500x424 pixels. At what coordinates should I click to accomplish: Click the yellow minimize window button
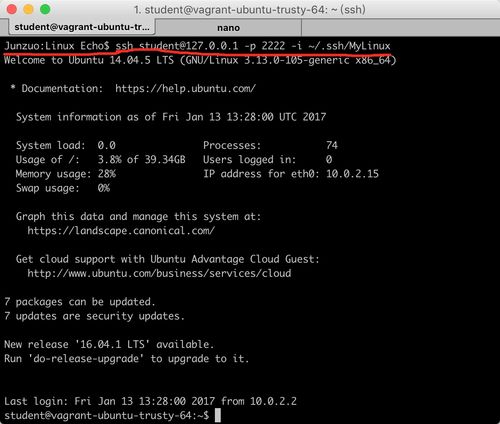pyautogui.click(x=28, y=9)
